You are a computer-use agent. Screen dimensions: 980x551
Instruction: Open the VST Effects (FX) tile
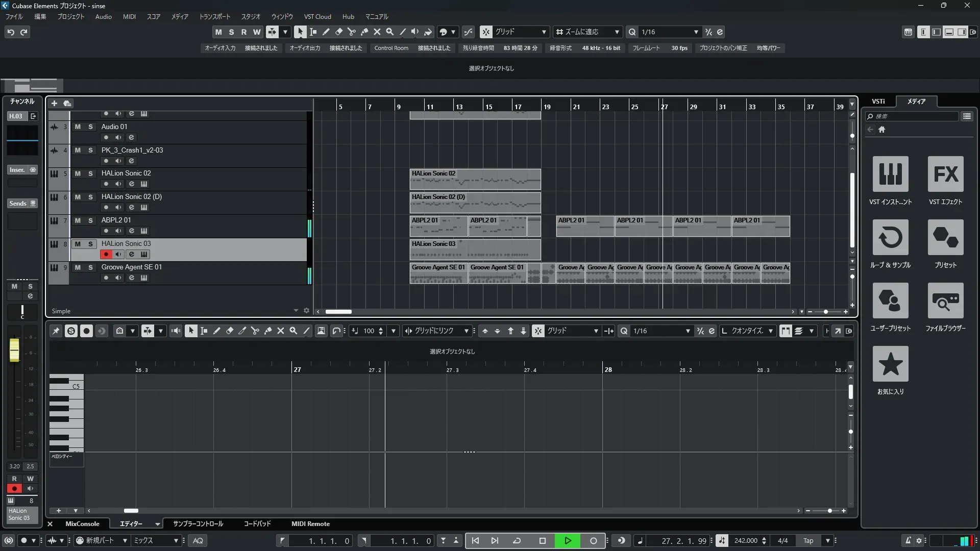(x=945, y=174)
